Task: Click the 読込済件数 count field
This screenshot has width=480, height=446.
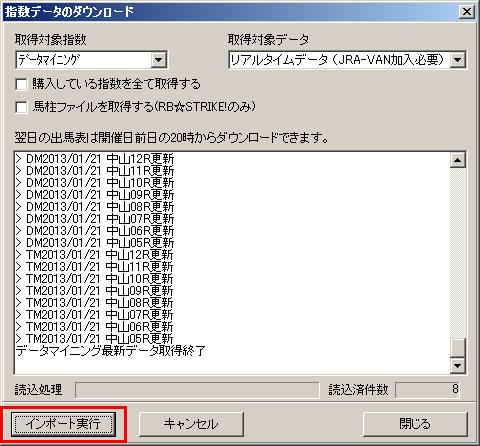Action: [x=428, y=390]
